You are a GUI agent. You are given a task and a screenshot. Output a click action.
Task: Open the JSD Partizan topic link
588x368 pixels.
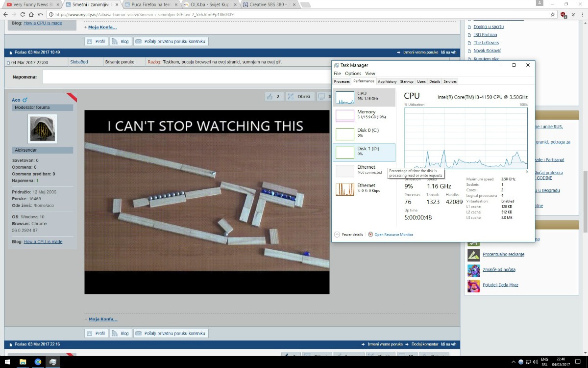tap(485, 35)
